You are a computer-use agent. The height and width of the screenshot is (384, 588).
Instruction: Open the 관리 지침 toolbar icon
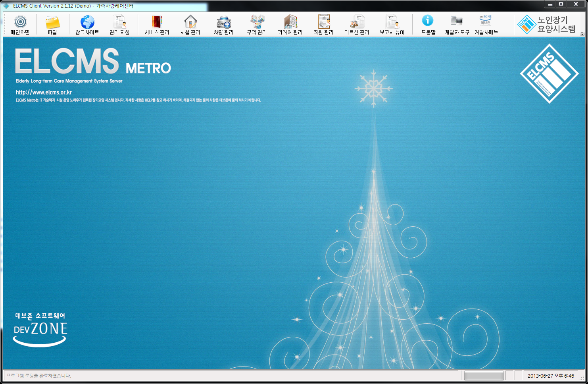point(119,25)
